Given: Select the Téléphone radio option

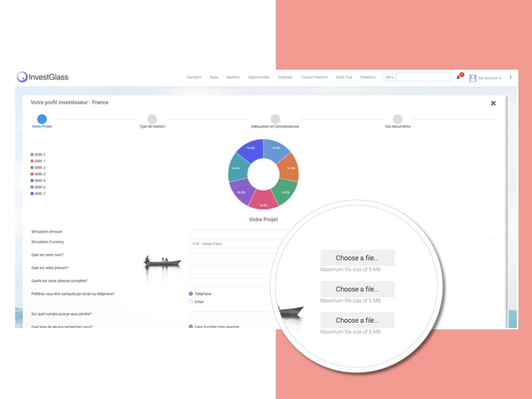Looking at the screenshot, I should pyautogui.click(x=191, y=294).
